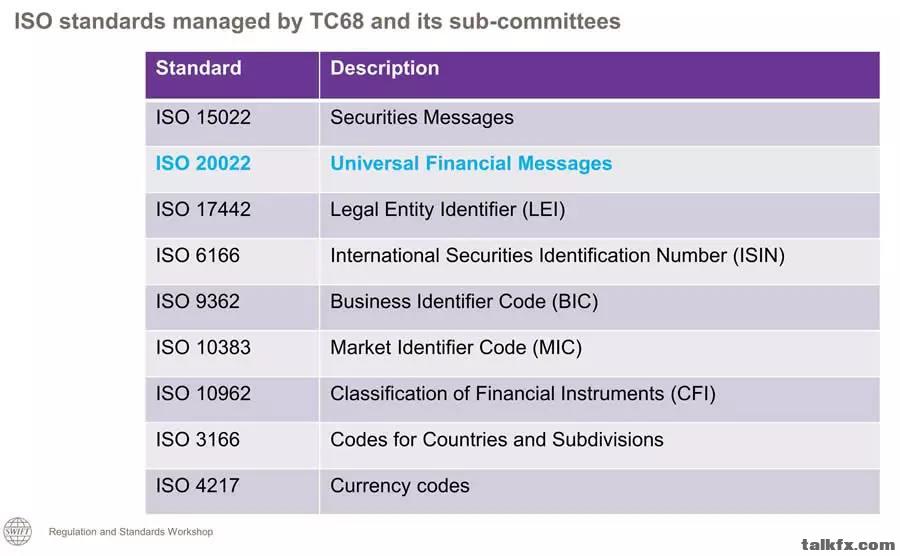900x556 pixels.
Task: Select the ISO 10962 cell
Action: [x=232, y=399]
